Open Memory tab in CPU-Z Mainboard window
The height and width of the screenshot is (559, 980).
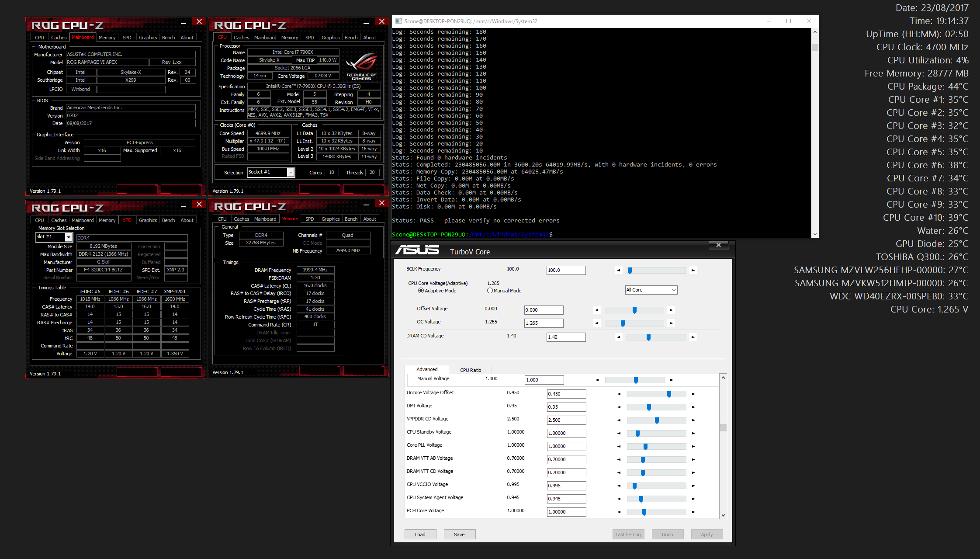[x=107, y=38]
